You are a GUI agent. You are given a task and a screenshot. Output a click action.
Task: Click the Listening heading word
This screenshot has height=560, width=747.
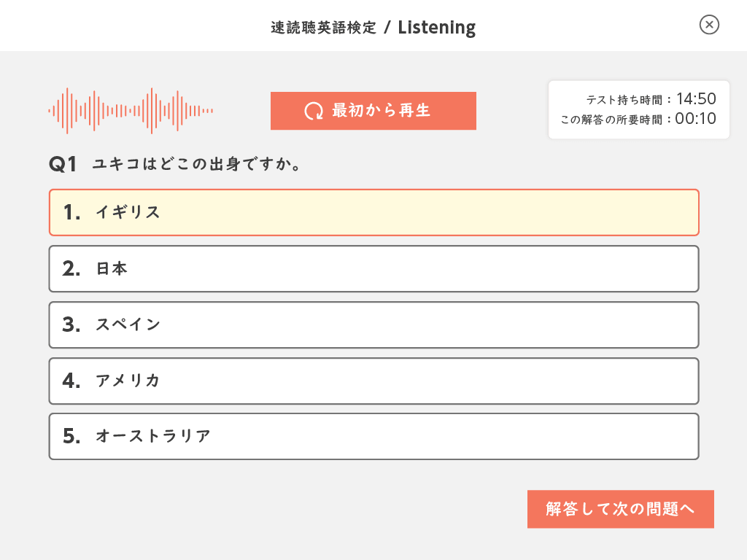436,28
